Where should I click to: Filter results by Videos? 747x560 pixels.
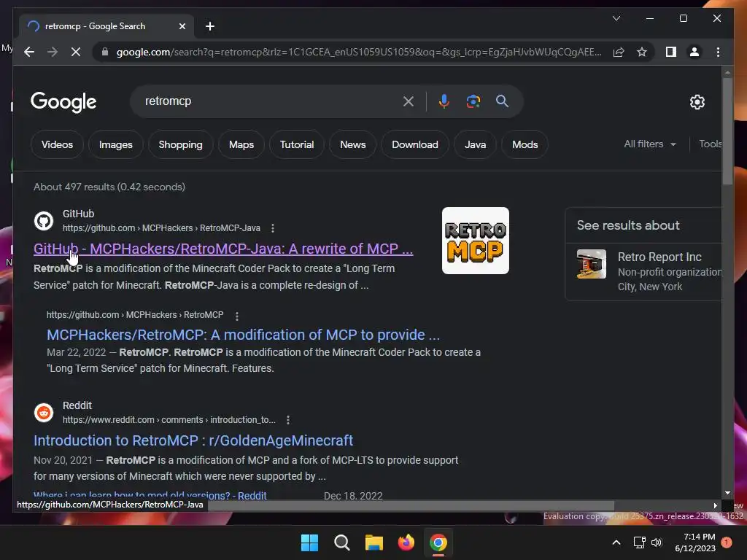(x=57, y=144)
